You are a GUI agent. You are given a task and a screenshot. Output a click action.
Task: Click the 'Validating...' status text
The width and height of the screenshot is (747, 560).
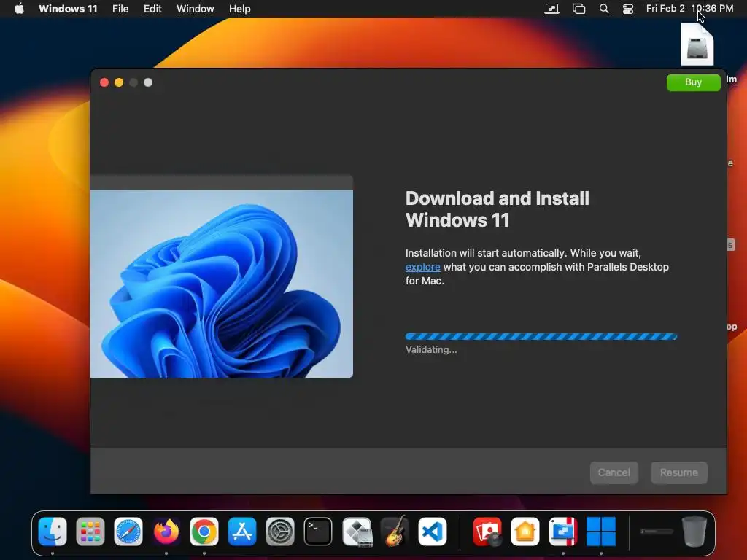[431, 349]
